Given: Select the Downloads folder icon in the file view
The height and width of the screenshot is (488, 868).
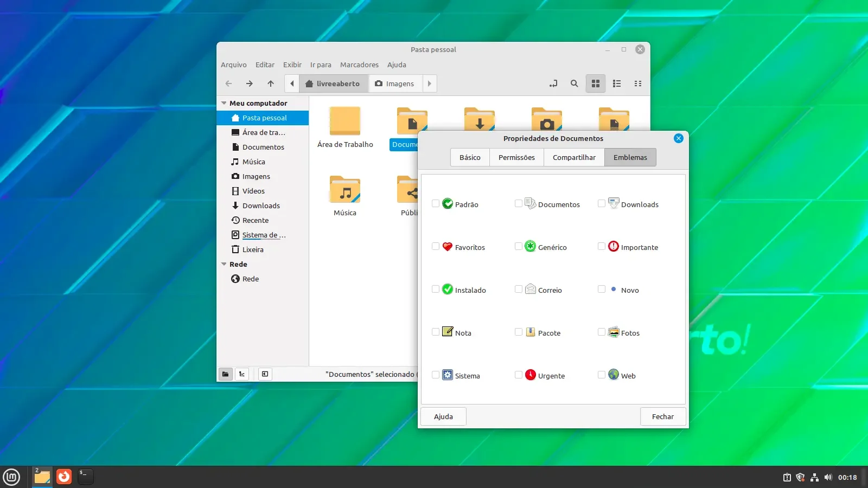Looking at the screenshot, I should tap(480, 119).
